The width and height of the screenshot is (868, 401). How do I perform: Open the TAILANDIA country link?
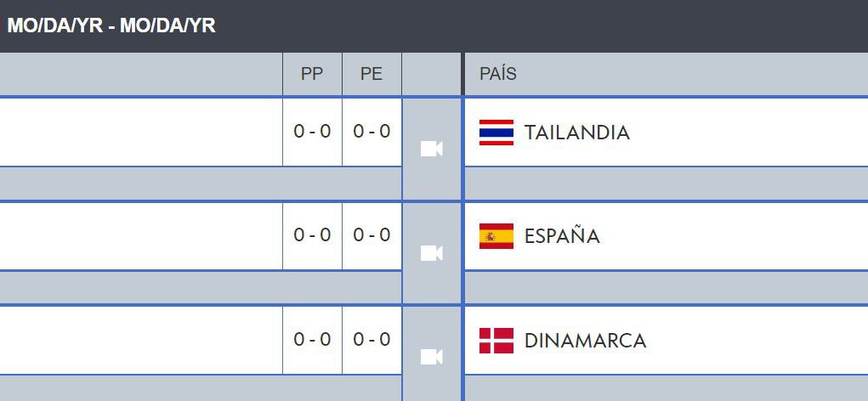click(576, 133)
